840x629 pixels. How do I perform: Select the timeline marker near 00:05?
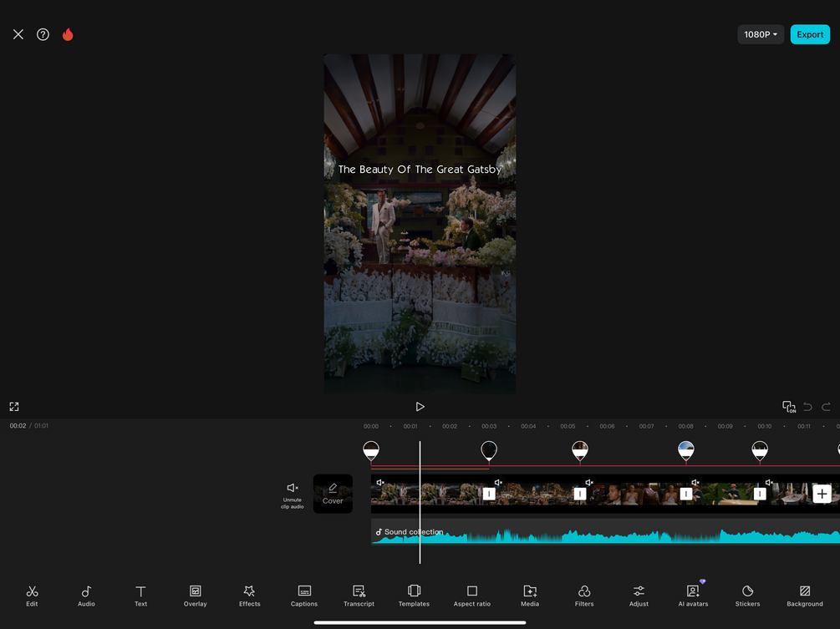coord(580,451)
